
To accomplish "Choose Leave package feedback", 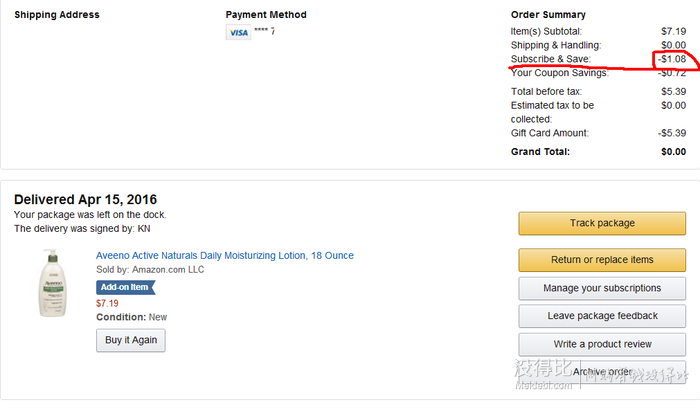I will point(602,316).
